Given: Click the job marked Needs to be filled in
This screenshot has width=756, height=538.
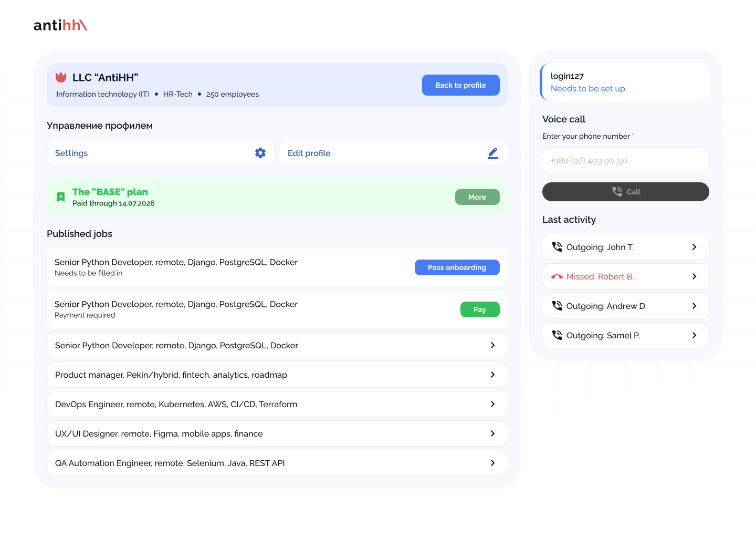Looking at the screenshot, I should (x=277, y=267).
